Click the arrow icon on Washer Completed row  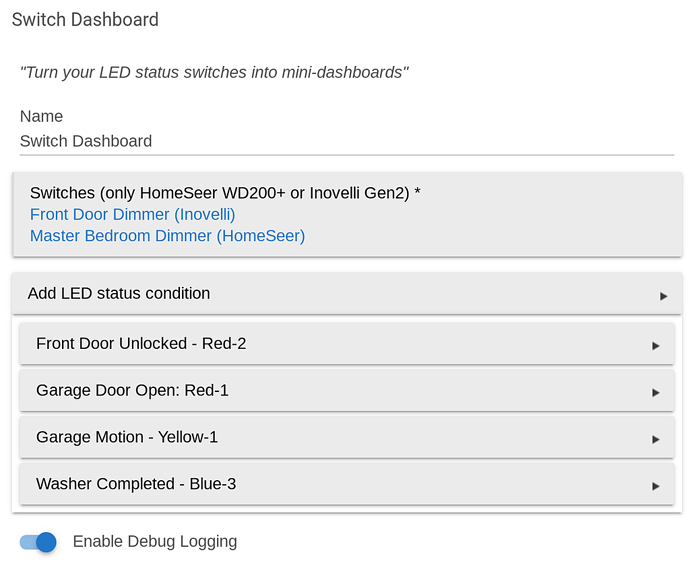pyautogui.click(x=656, y=486)
